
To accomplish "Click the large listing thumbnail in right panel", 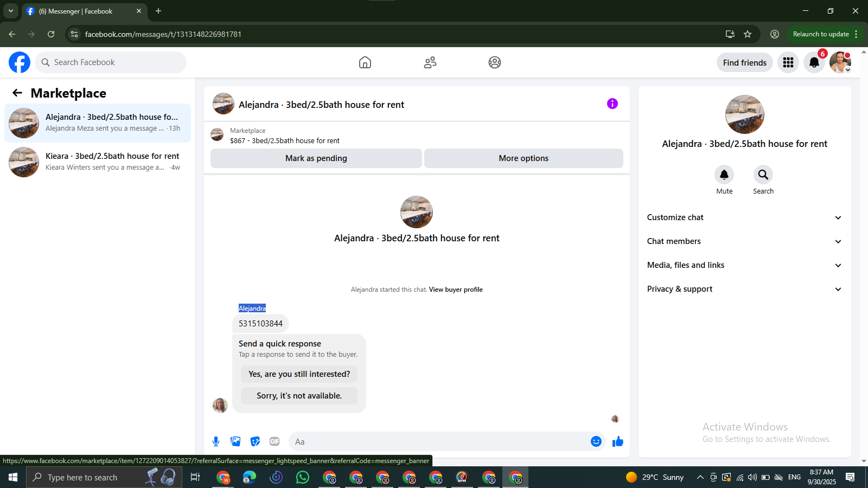I will click(x=745, y=114).
